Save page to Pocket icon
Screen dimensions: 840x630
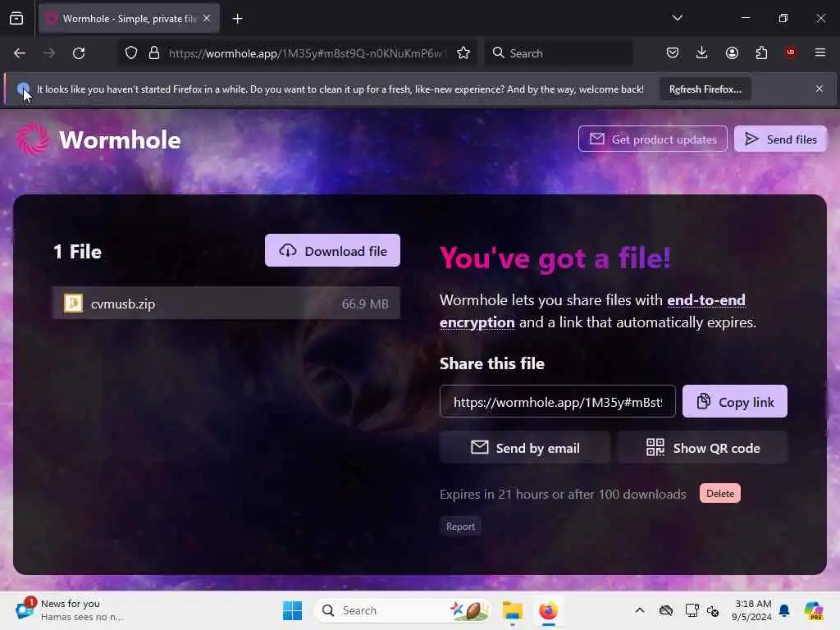click(673, 52)
